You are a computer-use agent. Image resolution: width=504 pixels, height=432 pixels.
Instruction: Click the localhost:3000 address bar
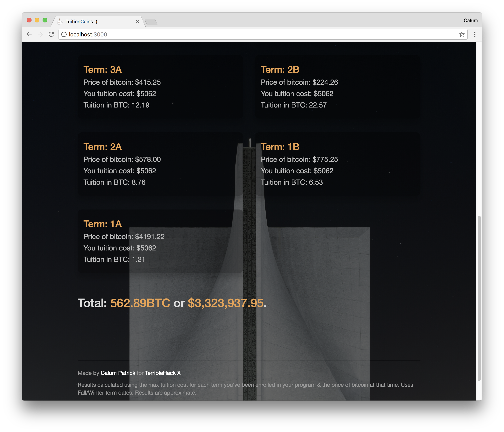243,34
